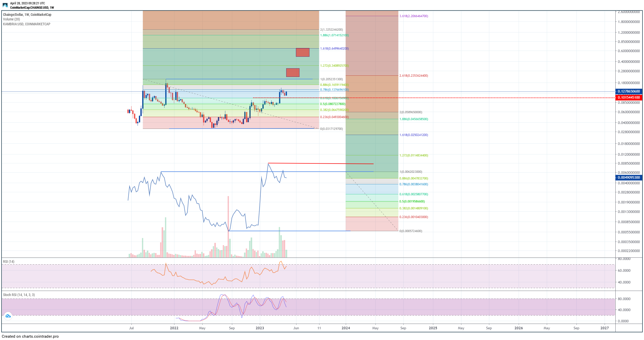Click the 2024 label on time axis

coord(346,328)
